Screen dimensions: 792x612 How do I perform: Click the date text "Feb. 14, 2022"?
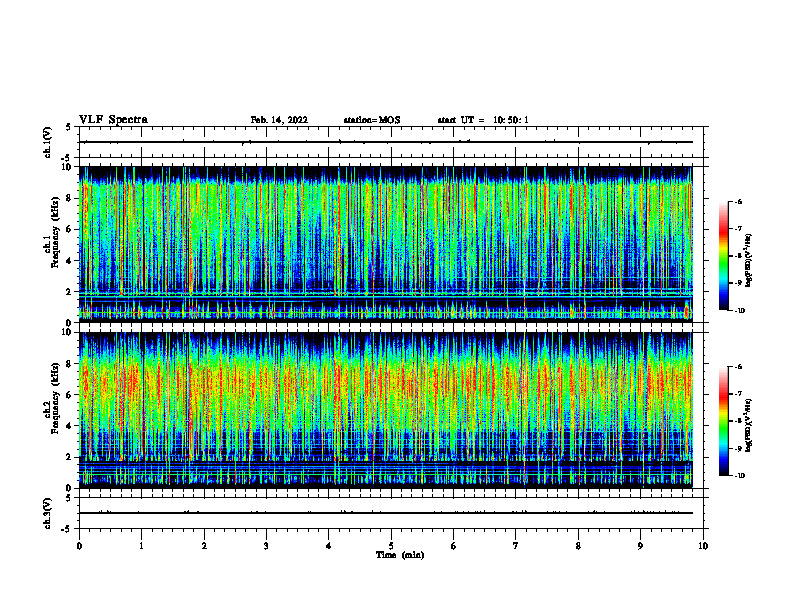tap(279, 120)
